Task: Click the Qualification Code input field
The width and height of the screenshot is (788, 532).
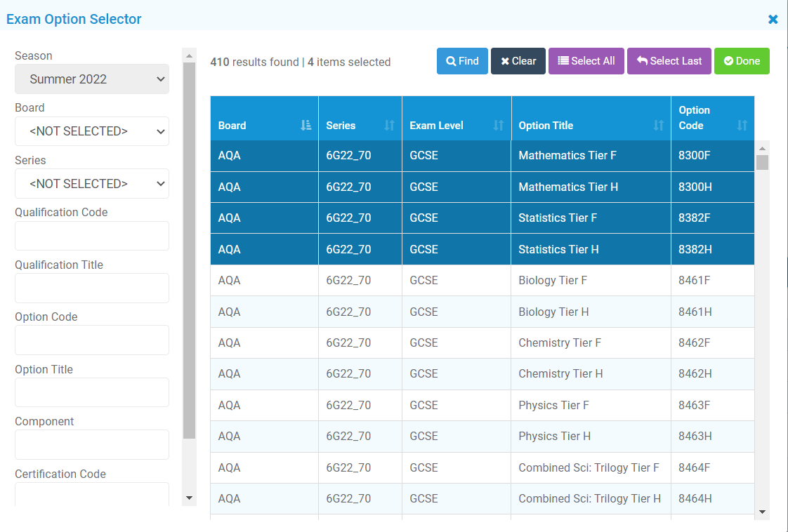Action: [x=92, y=236]
